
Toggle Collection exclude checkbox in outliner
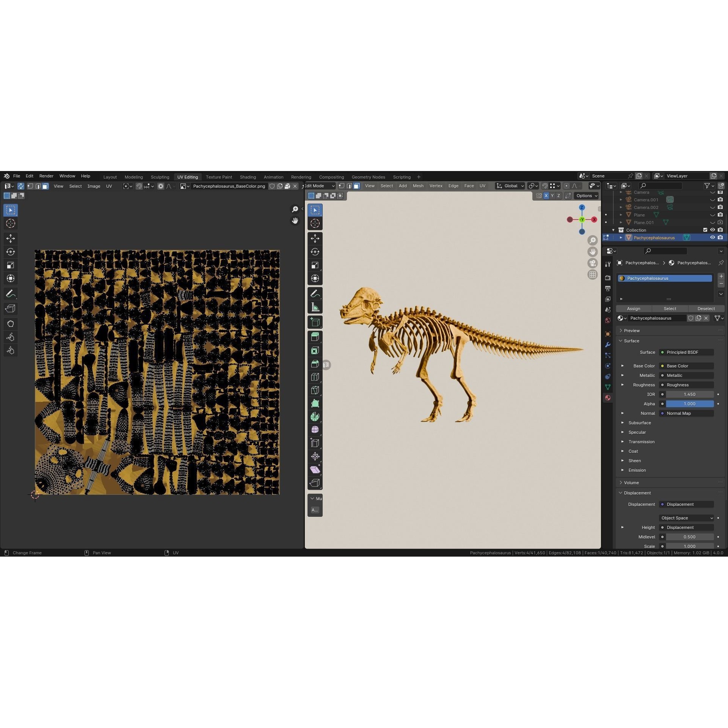[x=705, y=230]
